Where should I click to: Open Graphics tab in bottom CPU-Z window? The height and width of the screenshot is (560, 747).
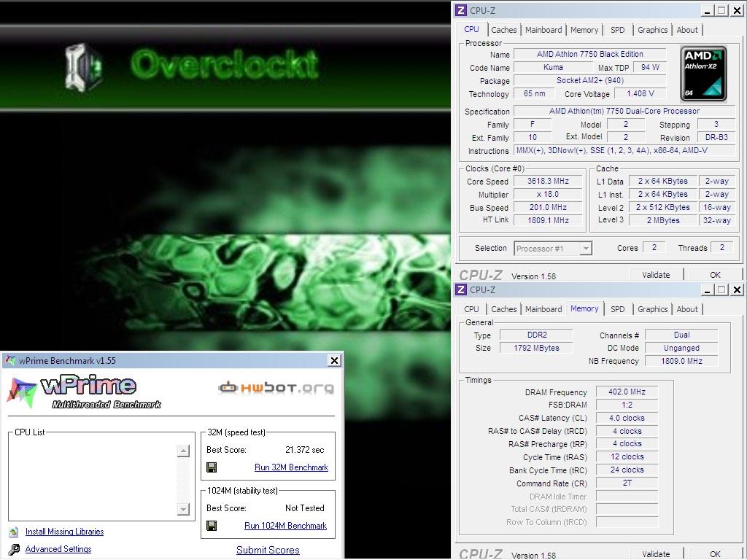[652, 309]
